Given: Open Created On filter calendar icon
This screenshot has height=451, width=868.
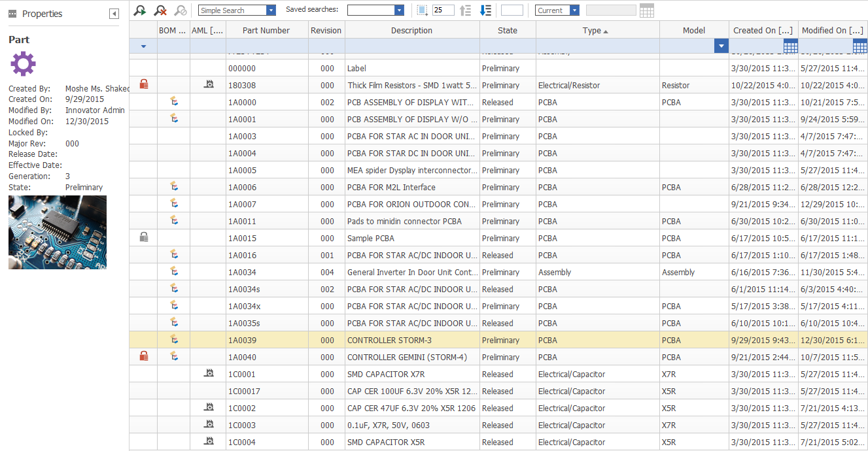Looking at the screenshot, I should [791, 46].
